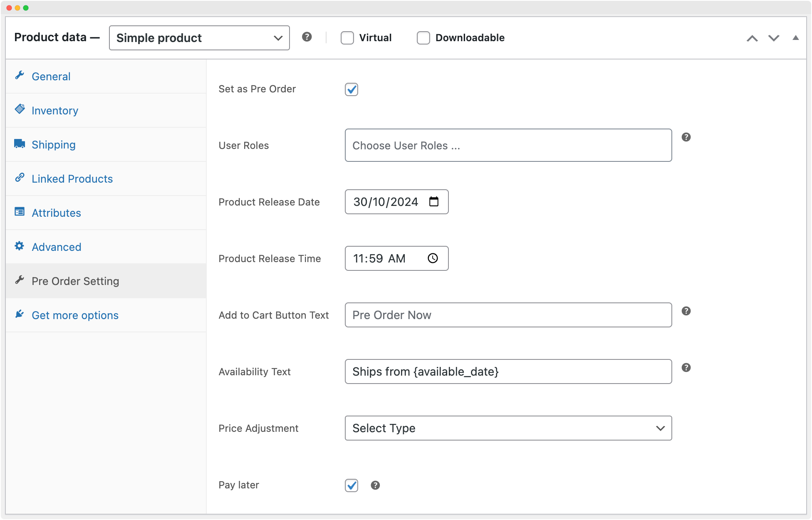812x520 pixels.
Task: Open the calendar picker for release date
Action: coord(434,202)
